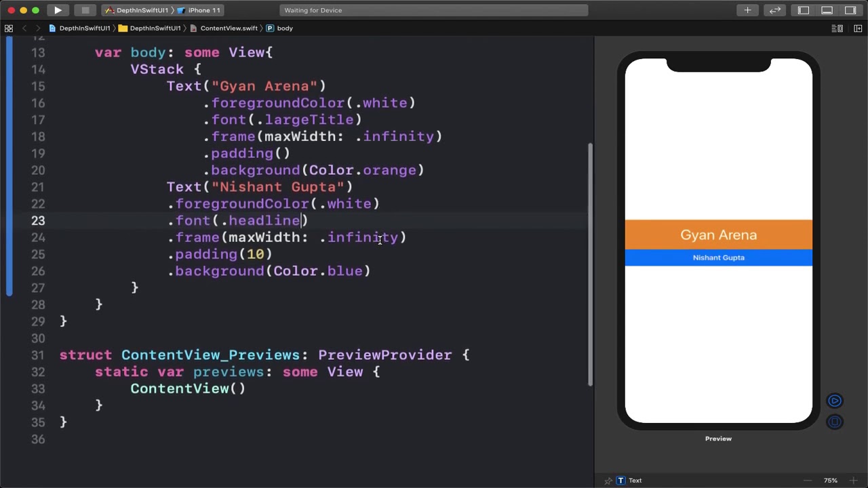Click Color.orange on line 20
Viewport: 868px width, 488px height.
click(x=363, y=170)
